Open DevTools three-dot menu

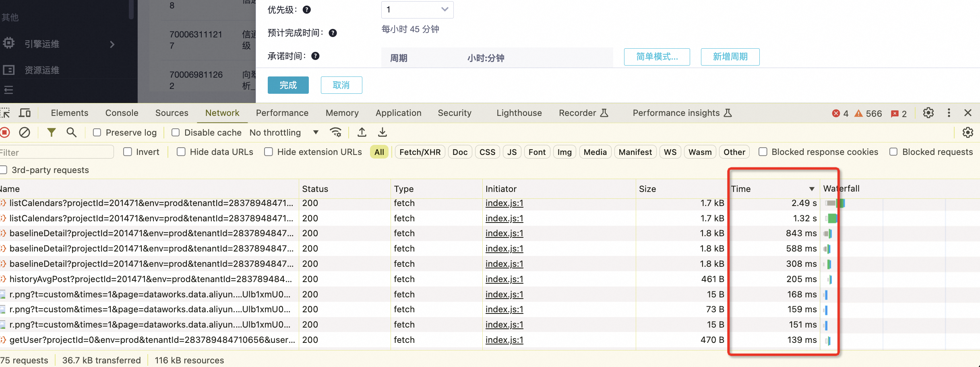[x=949, y=113]
